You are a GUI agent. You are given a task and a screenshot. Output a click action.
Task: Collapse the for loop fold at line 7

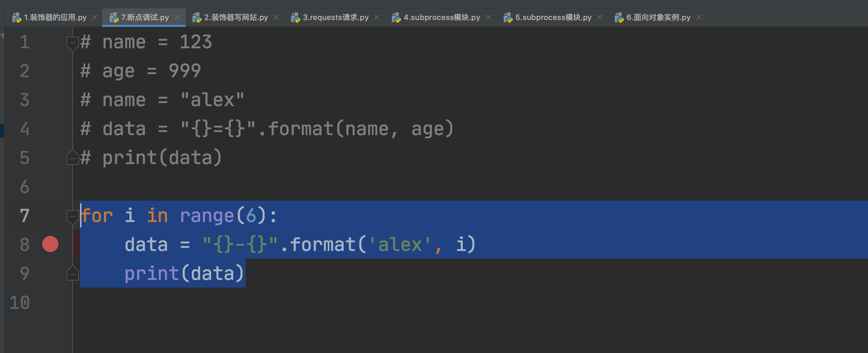coord(72,218)
